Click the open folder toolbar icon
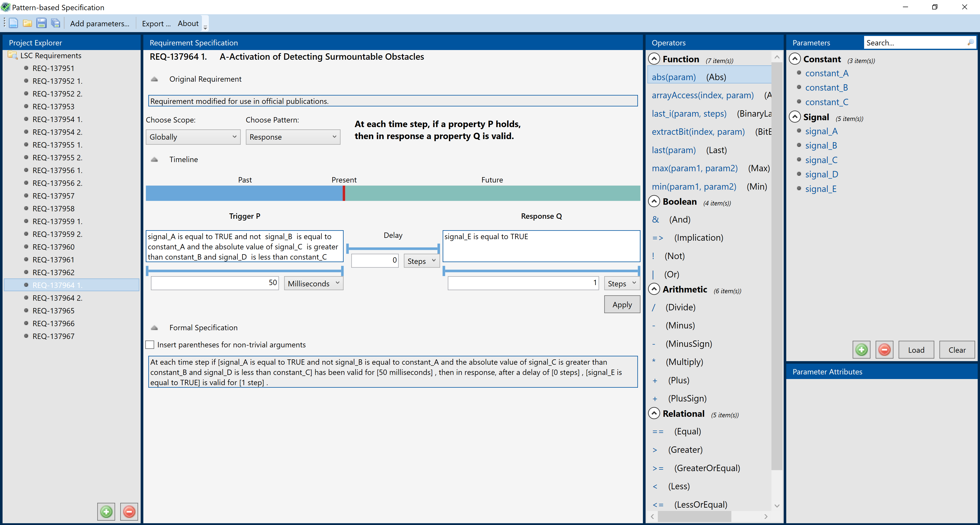The height and width of the screenshot is (525, 980). pos(27,23)
